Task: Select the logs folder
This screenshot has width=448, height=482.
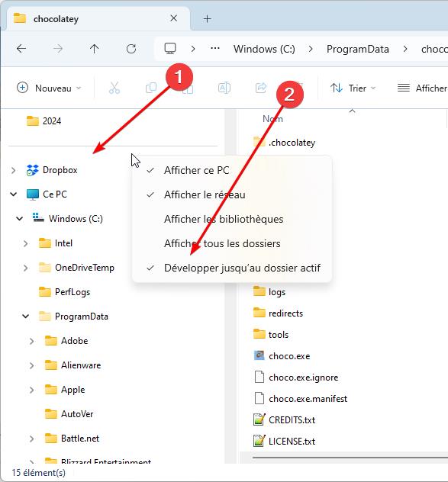Action: [x=269, y=292]
